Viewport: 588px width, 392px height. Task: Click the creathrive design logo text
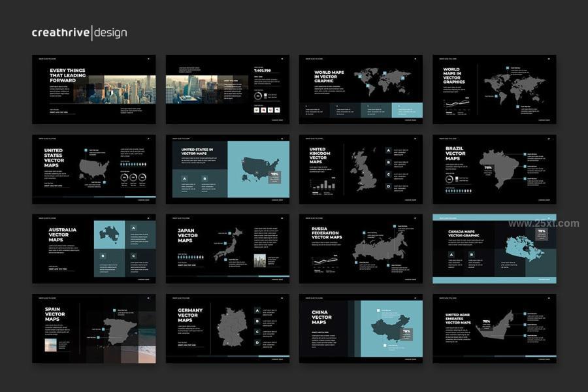pyautogui.click(x=80, y=33)
